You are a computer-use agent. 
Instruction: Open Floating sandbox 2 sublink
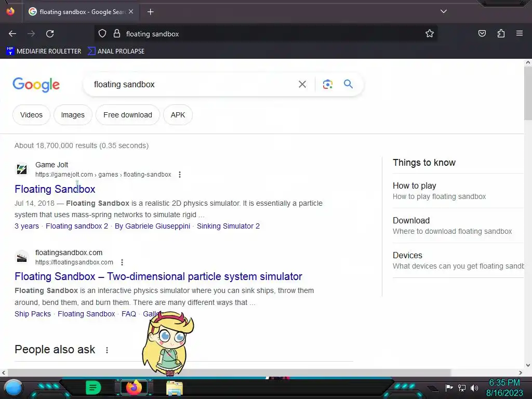point(77,226)
